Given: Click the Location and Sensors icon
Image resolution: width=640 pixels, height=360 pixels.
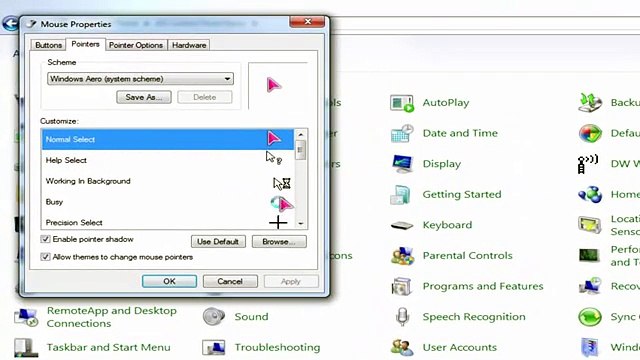Looking at the screenshot, I should point(590,225).
